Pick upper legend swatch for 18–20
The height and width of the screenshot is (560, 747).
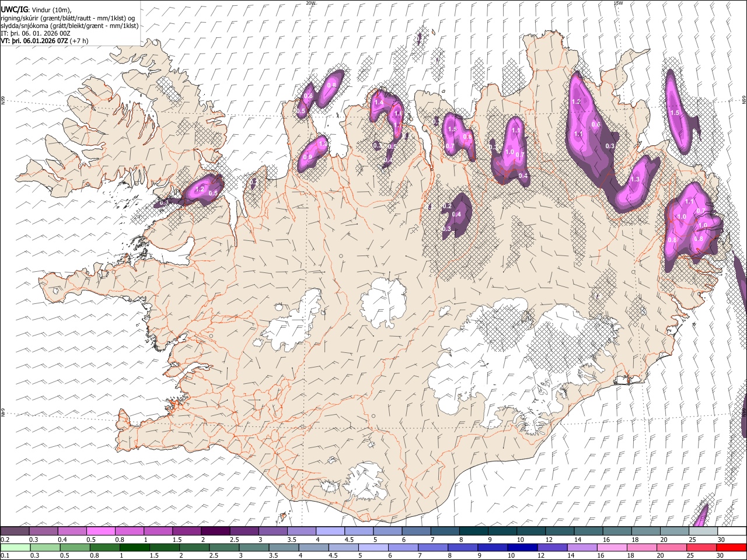click(x=647, y=531)
